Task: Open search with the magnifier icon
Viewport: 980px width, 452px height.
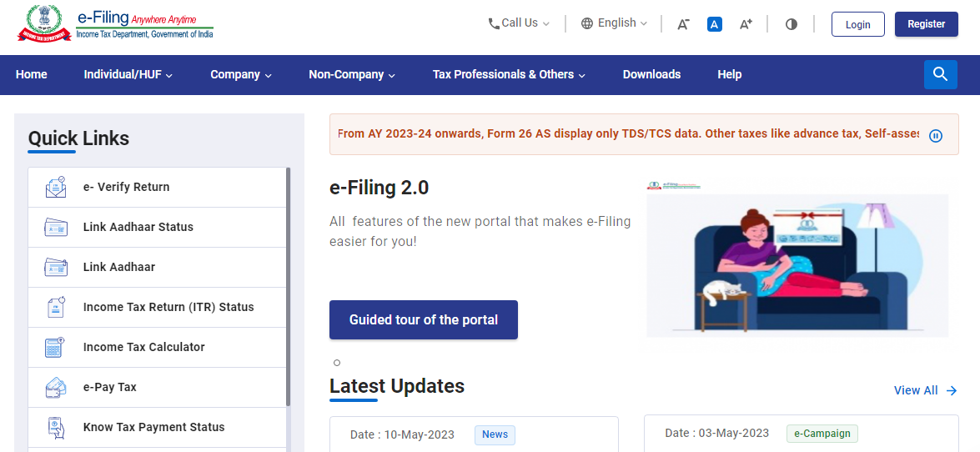Action: pos(941,74)
